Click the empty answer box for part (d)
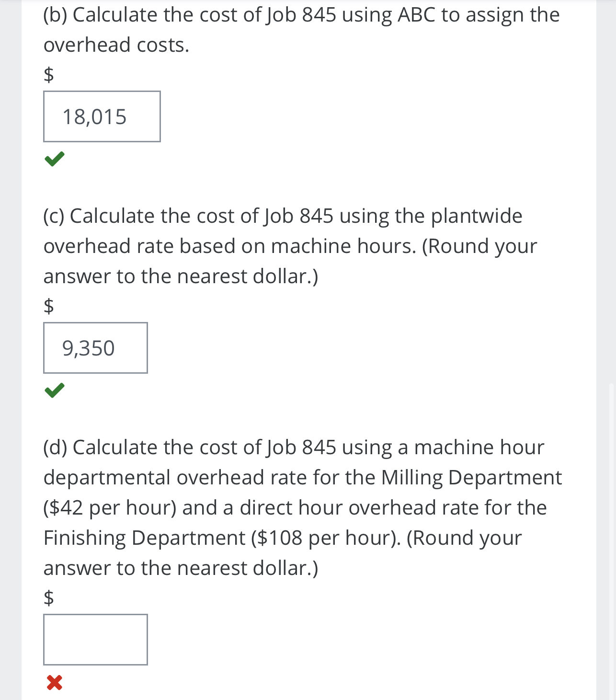 pyautogui.click(x=95, y=640)
